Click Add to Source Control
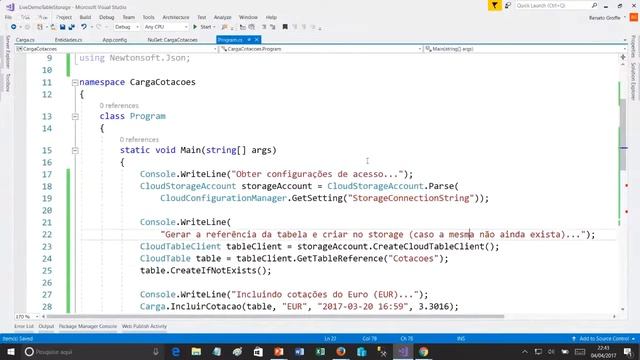640x360 pixels. [x=603, y=338]
